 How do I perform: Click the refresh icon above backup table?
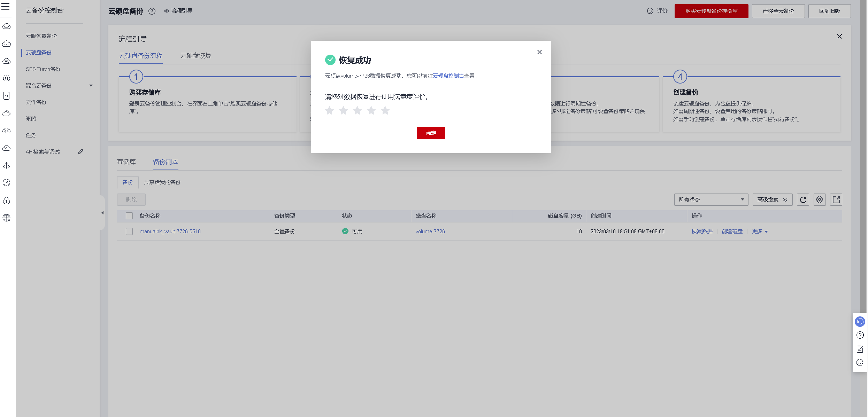click(803, 199)
